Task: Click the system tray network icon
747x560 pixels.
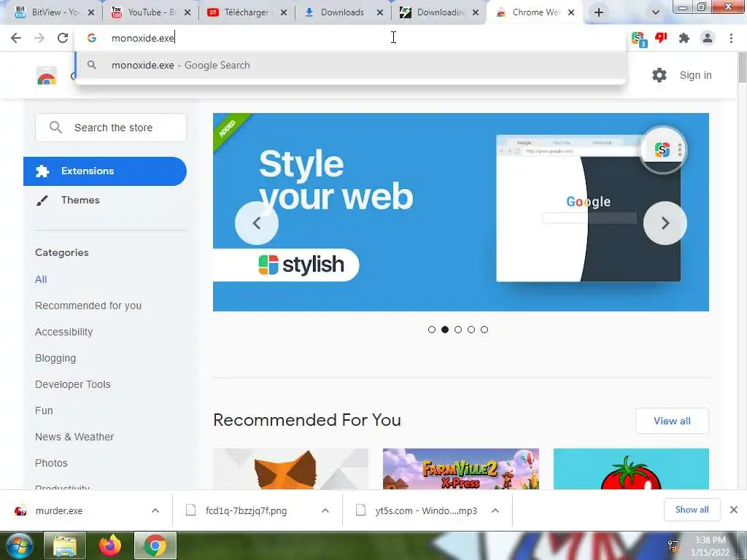Action: tap(673, 545)
